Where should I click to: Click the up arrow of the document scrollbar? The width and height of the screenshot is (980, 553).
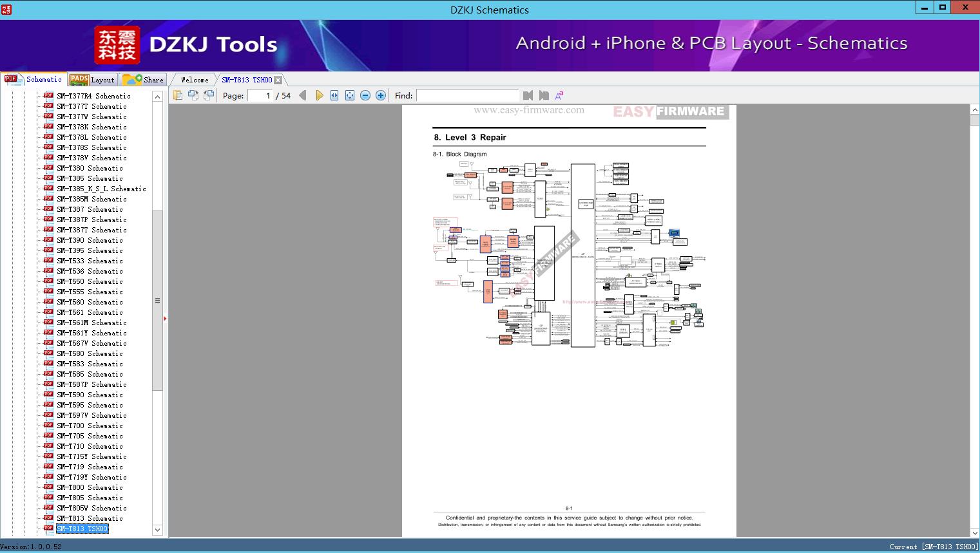coord(975,110)
